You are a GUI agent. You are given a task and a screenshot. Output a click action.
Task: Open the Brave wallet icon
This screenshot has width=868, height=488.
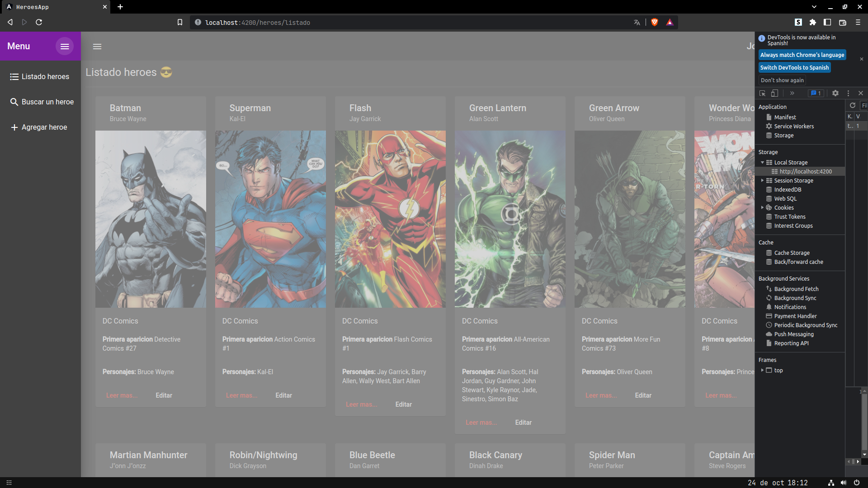pyautogui.click(x=843, y=22)
